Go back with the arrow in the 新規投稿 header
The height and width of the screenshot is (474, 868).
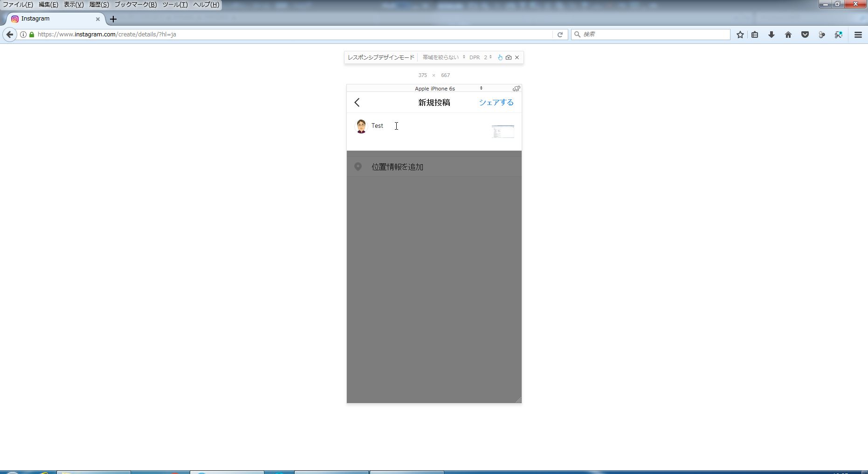pyautogui.click(x=357, y=103)
